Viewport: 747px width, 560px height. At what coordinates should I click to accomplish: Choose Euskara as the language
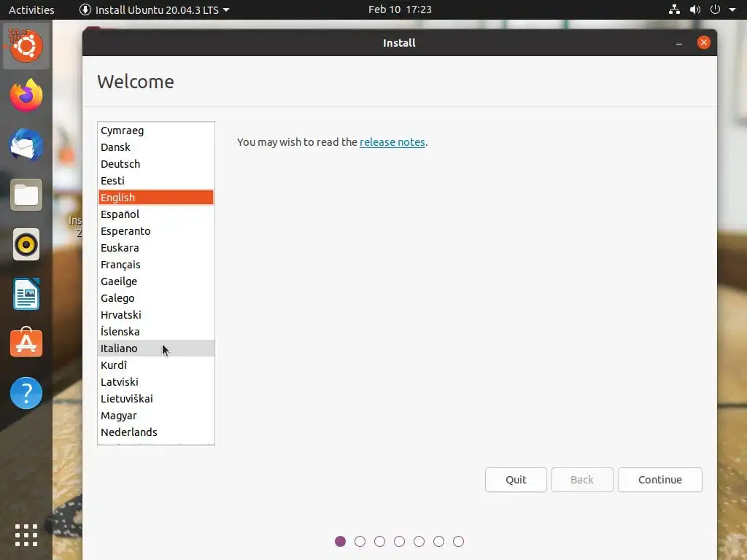[x=156, y=248]
